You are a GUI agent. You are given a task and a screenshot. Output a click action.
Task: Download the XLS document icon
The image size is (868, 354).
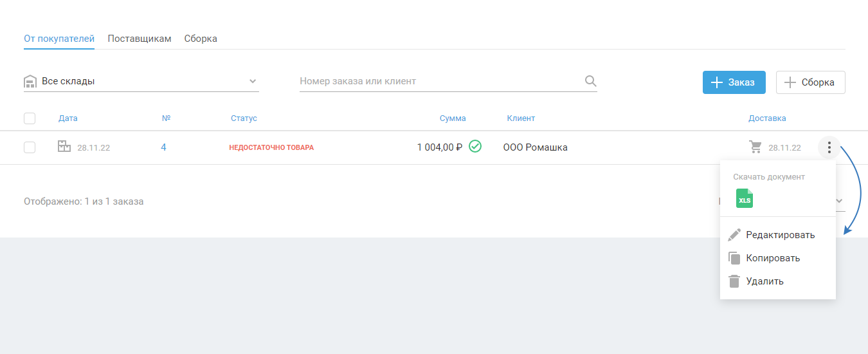pyautogui.click(x=744, y=198)
